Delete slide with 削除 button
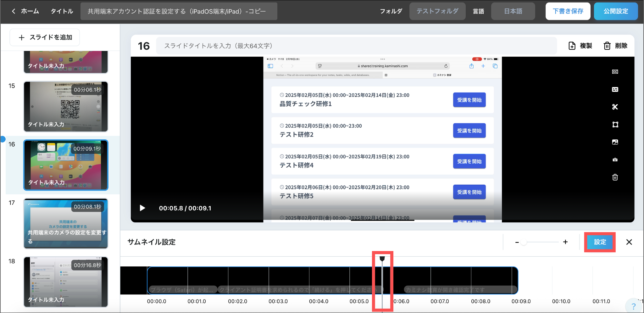This screenshot has height=313, width=644. [x=616, y=46]
